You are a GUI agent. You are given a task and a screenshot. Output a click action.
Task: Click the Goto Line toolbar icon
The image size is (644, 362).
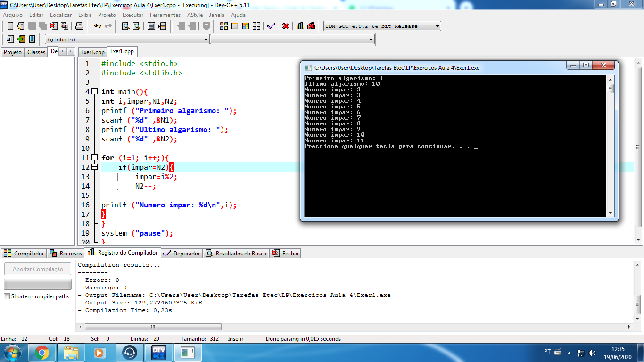coord(162,26)
